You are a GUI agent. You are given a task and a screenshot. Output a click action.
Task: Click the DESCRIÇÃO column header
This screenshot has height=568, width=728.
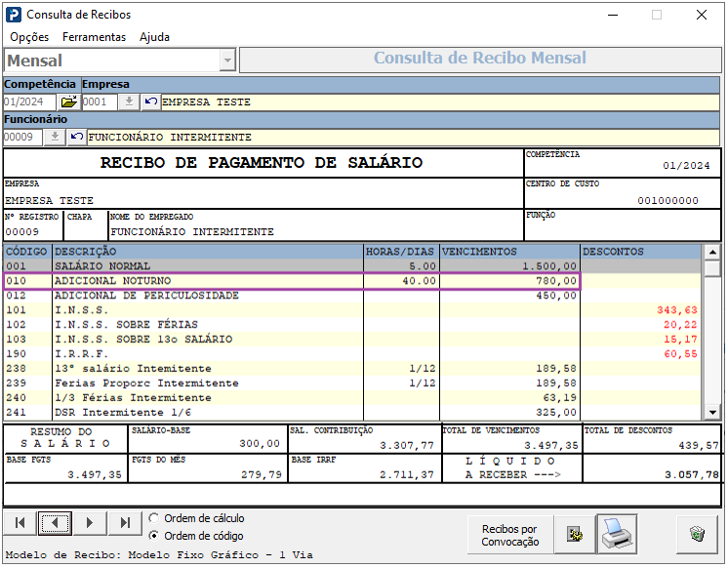coord(208,252)
